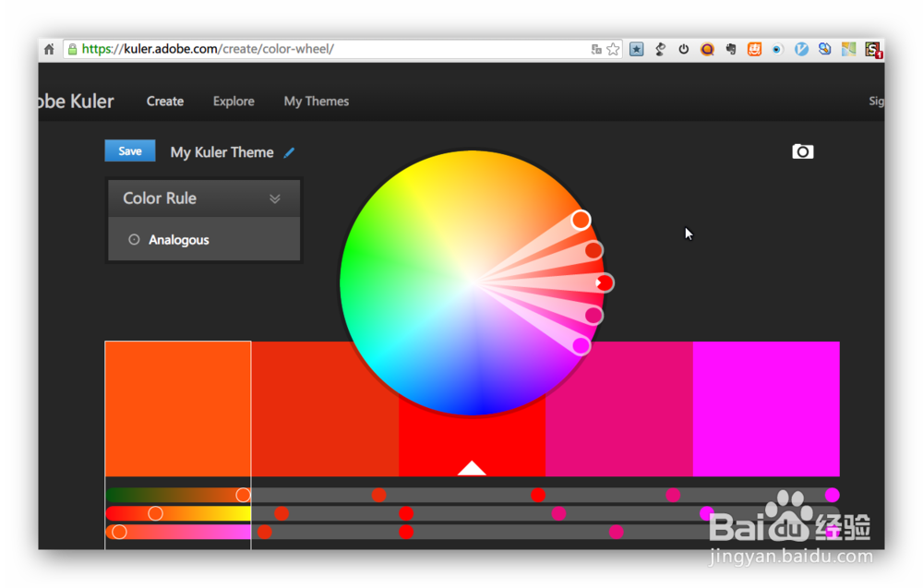Click the desk lamp extension icon

[x=660, y=50]
